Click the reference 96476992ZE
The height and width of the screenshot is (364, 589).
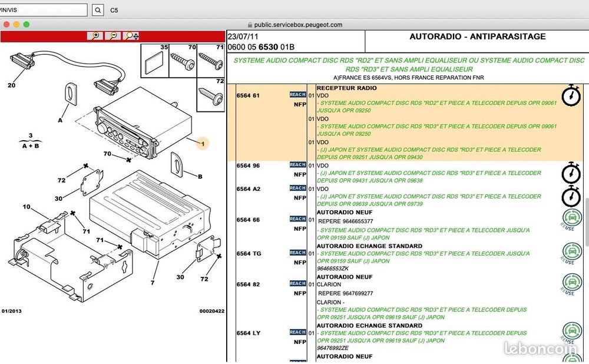333,348
